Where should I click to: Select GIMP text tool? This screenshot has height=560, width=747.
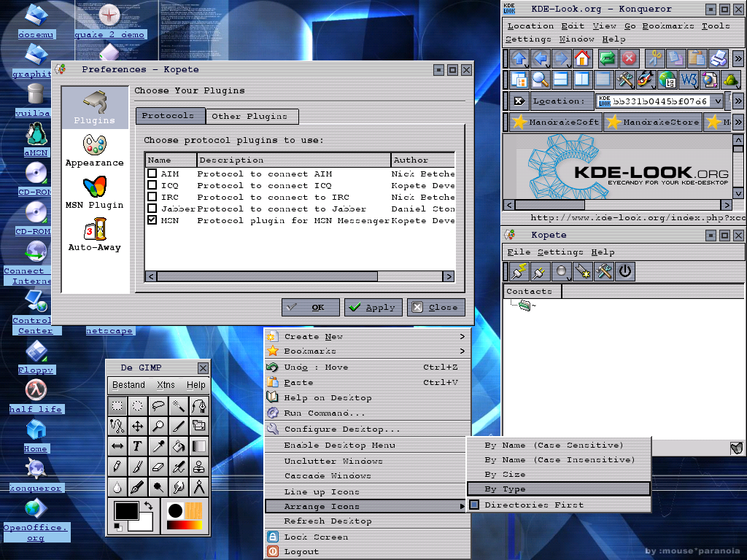[x=138, y=446]
